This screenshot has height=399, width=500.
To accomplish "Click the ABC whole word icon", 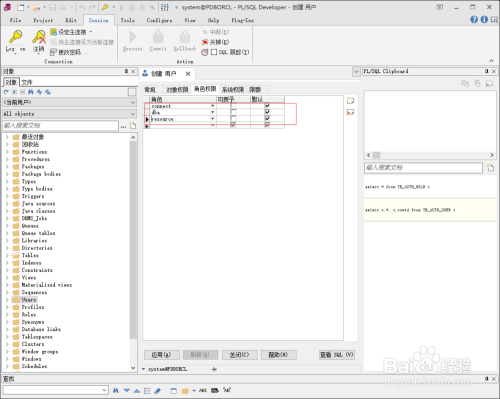I will pyautogui.click(x=203, y=390).
